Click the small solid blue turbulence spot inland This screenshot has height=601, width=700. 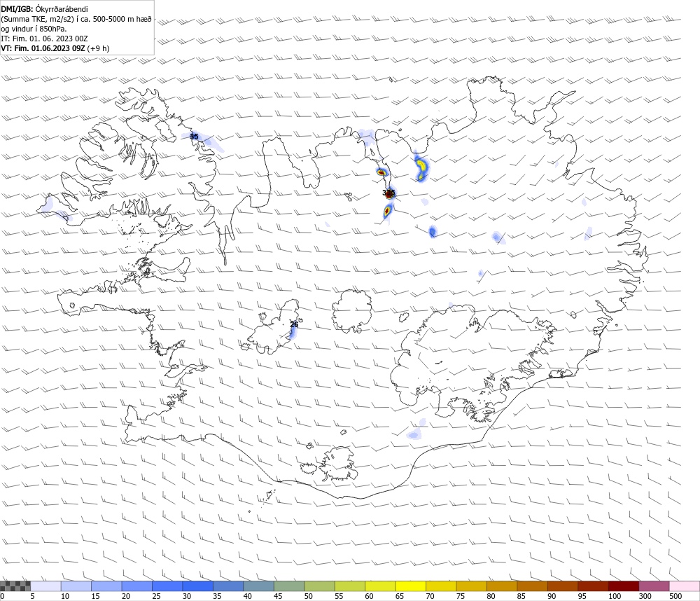tap(433, 231)
